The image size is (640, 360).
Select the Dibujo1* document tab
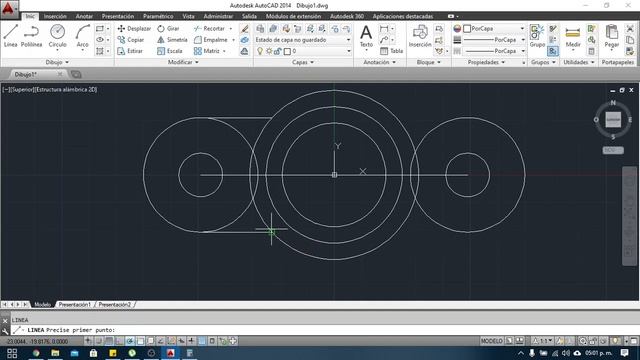coord(35,74)
